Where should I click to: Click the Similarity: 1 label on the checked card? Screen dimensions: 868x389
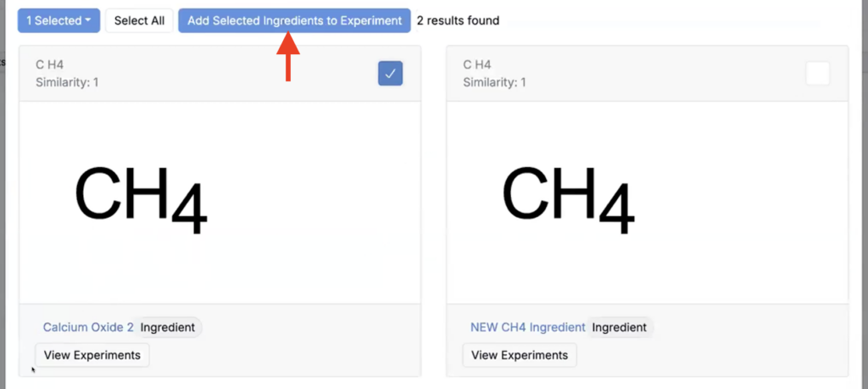click(x=68, y=82)
